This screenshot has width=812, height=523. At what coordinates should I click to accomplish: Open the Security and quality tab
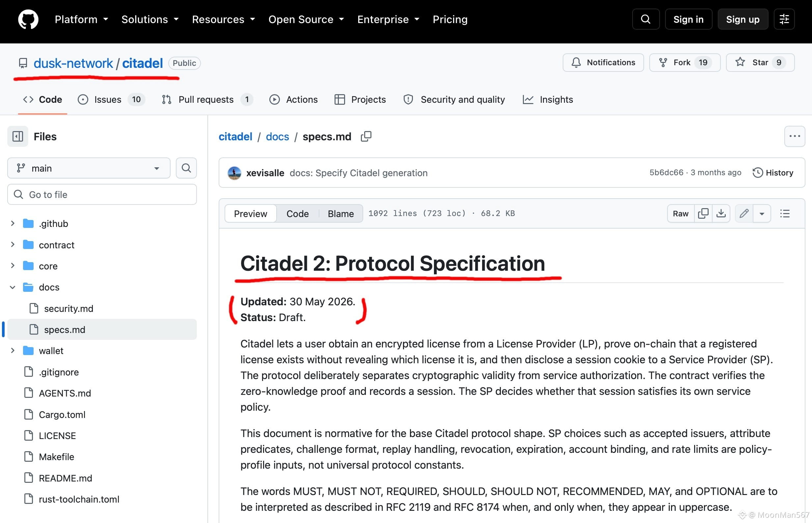click(454, 99)
